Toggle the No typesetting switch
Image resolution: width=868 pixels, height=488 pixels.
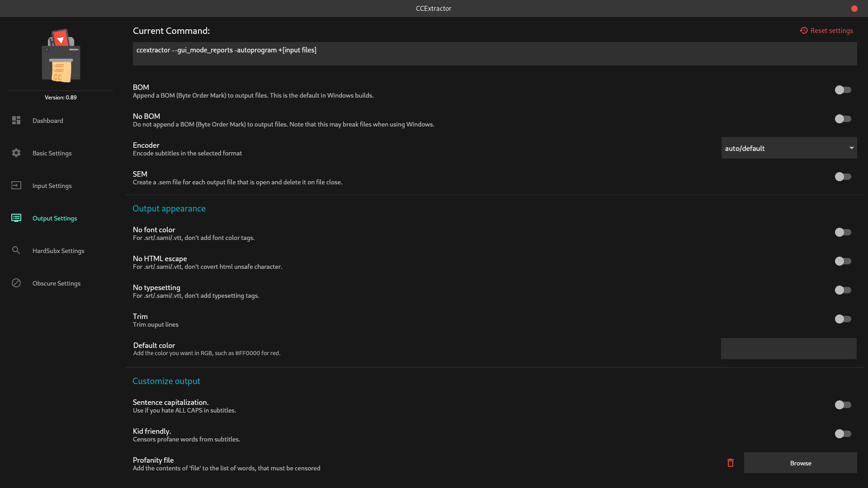(843, 290)
